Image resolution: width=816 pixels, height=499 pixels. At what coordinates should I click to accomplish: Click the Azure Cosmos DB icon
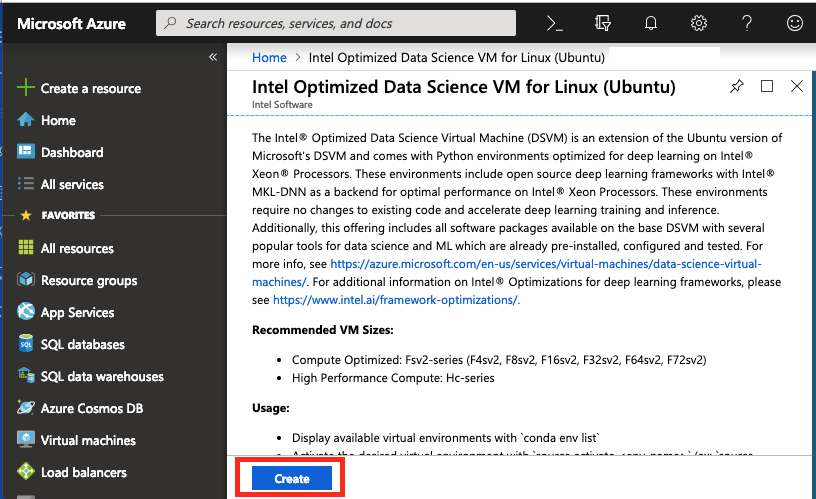(x=26, y=407)
